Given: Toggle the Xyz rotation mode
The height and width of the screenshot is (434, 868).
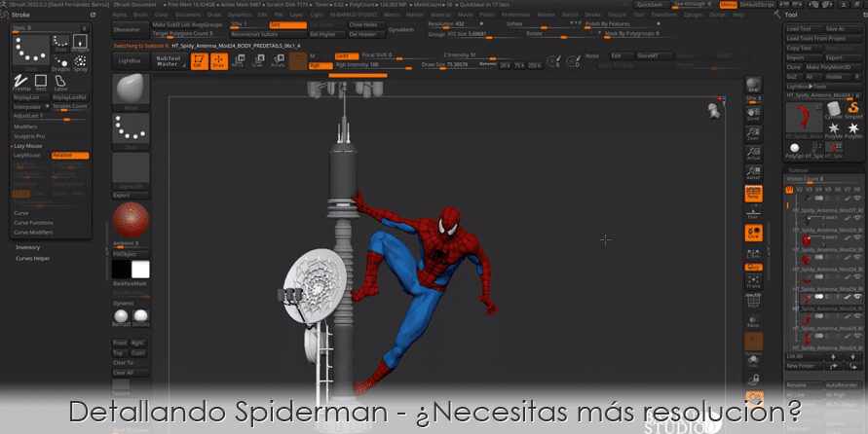Looking at the screenshot, I should tap(753, 267).
